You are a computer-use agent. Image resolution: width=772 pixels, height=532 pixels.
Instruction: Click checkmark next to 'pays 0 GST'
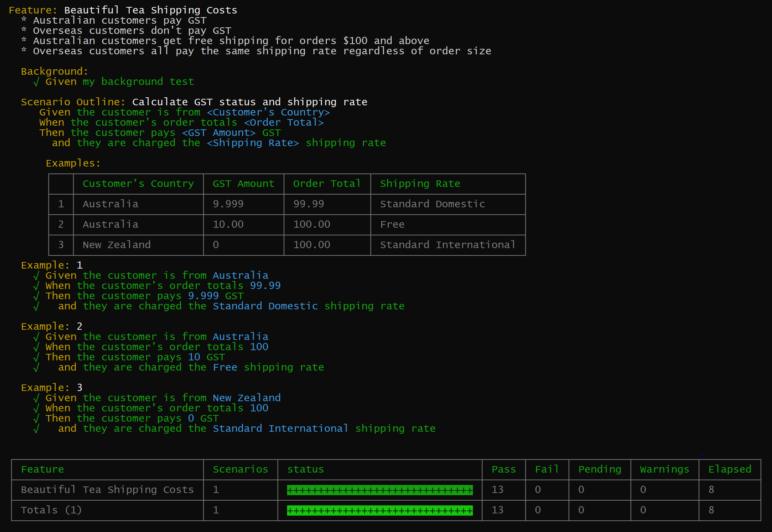36,419
